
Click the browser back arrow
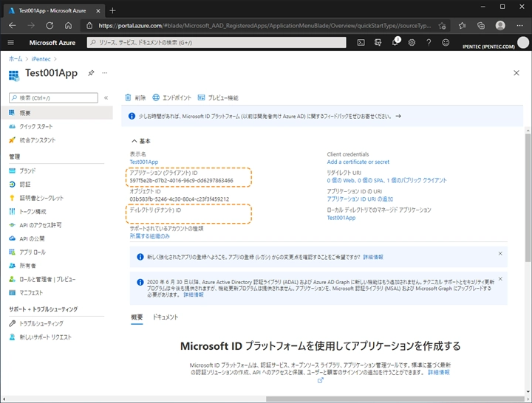point(13,25)
